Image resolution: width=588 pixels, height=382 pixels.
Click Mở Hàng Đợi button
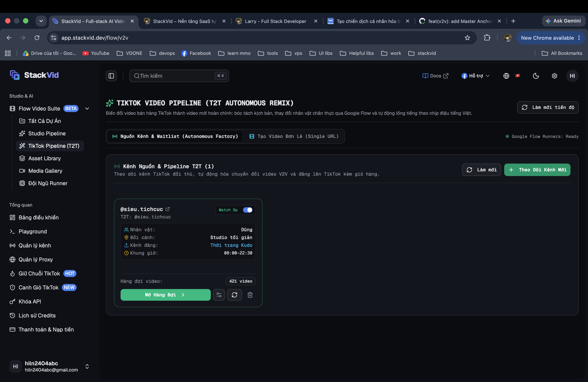(165, 295)
